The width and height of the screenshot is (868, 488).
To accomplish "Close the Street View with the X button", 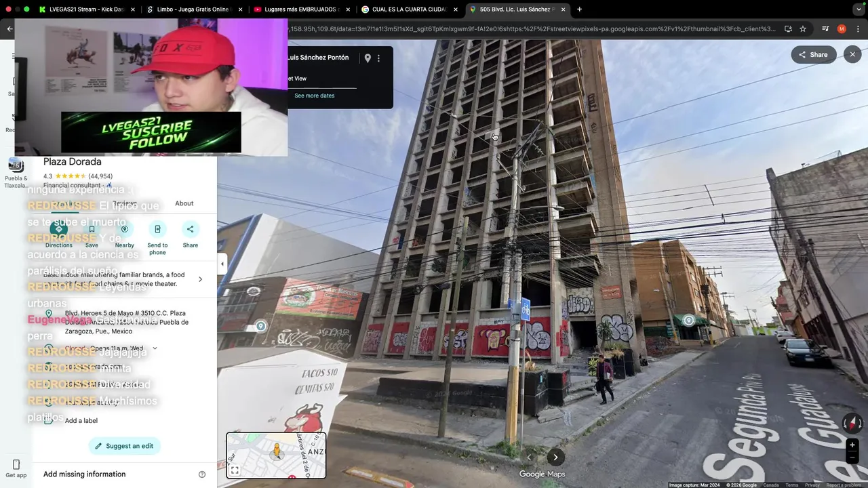I will [852, 54].
